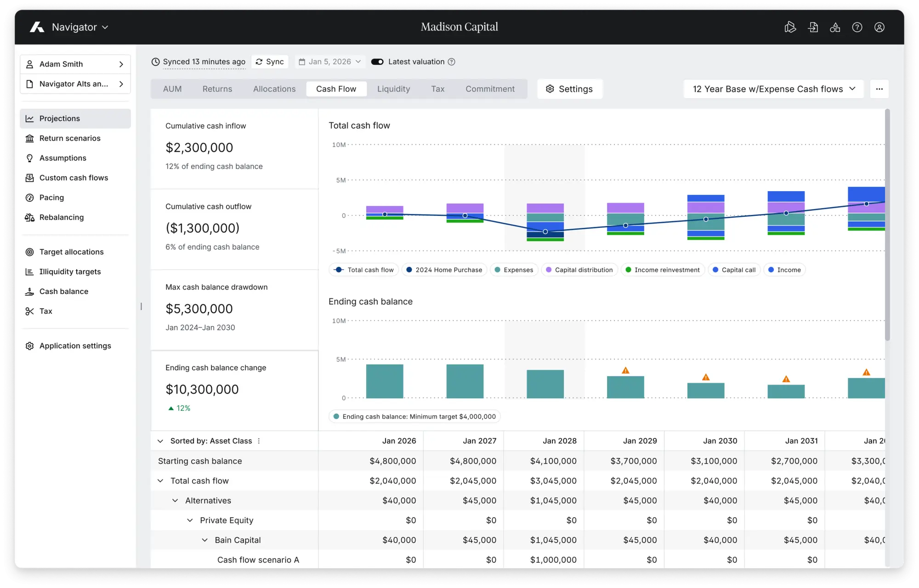Click the Sync button
This screenshot has width=919, height=588.
[x=270, y=62]
